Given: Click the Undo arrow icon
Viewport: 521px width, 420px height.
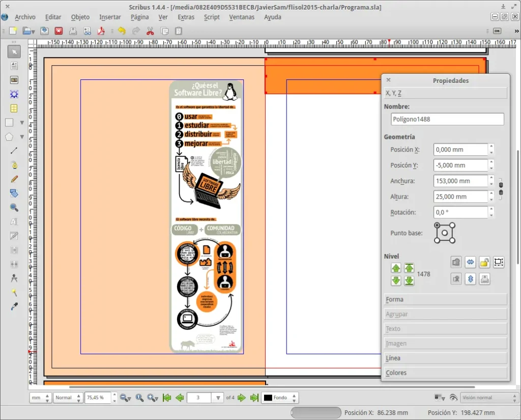Looking at the screenshot, I should click(122, 31).
